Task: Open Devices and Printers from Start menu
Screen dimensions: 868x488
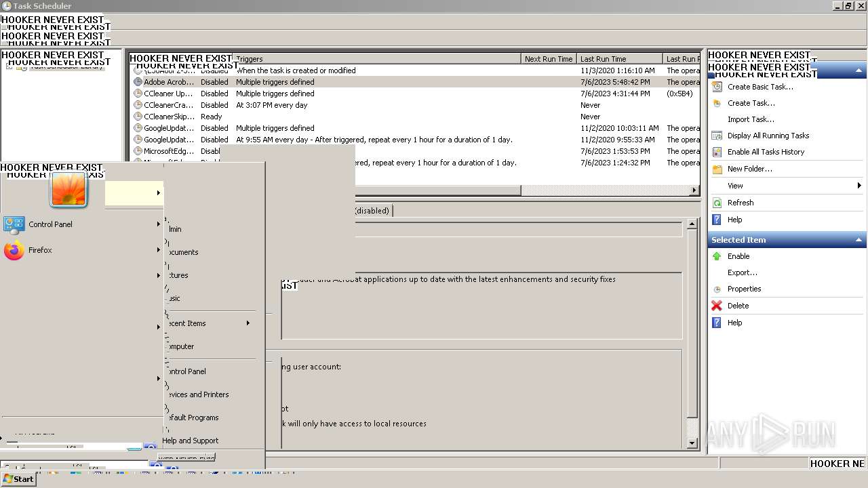Action: click(x=197, y=394)
